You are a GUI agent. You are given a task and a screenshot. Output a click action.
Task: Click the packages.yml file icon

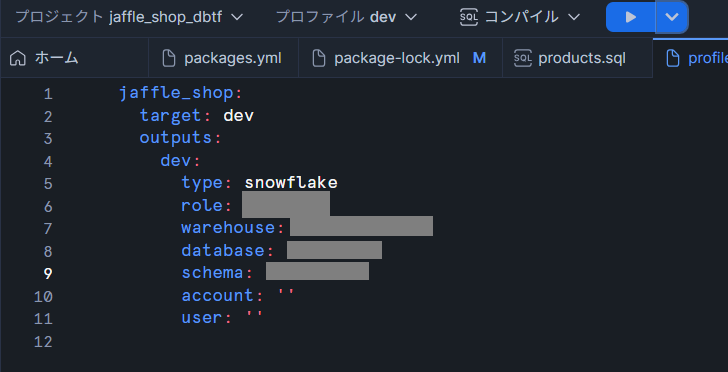(x=169, y=59)
